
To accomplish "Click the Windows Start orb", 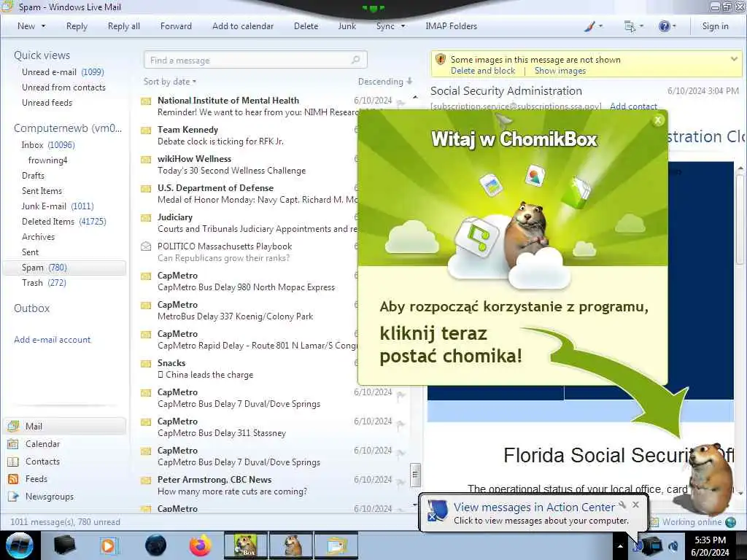I will (x=20, y=545).
